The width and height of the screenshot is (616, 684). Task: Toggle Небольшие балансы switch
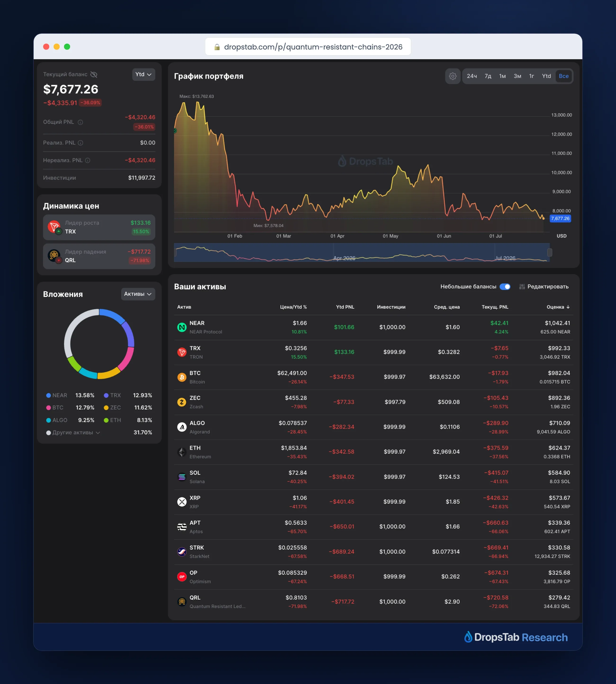point(505,287)
